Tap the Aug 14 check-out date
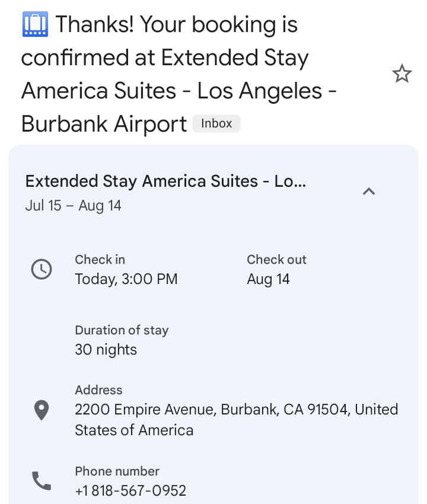The height and width of the screenshot is (504, 427). click(268, 279)
